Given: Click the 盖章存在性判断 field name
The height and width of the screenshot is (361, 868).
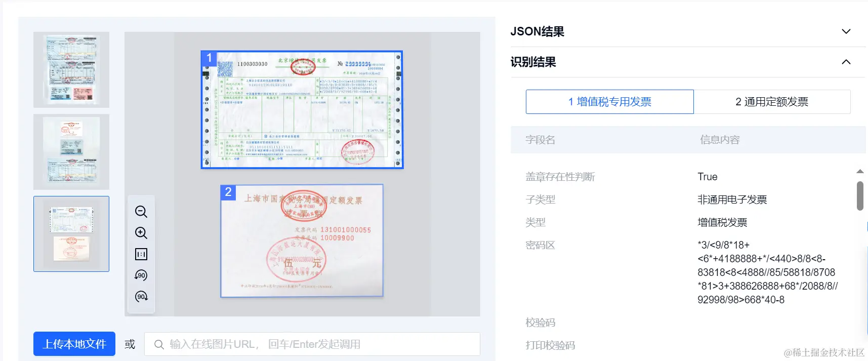Looking at the screenshot, I should coord(560,177).
